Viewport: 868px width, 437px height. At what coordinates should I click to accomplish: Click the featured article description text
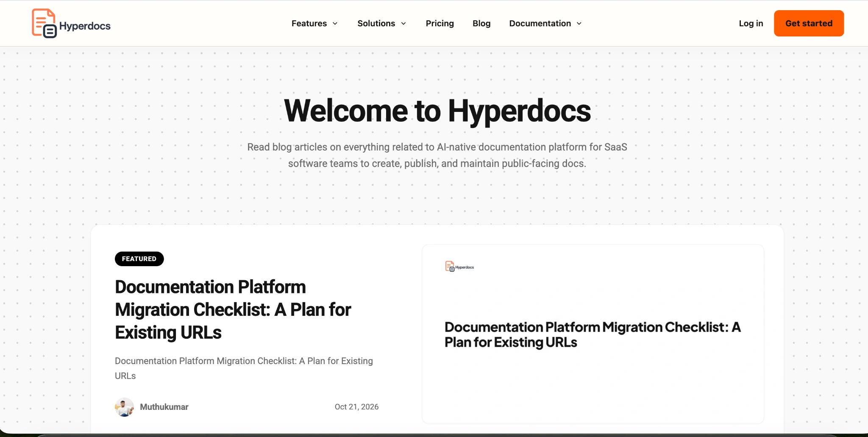(244, 368)
